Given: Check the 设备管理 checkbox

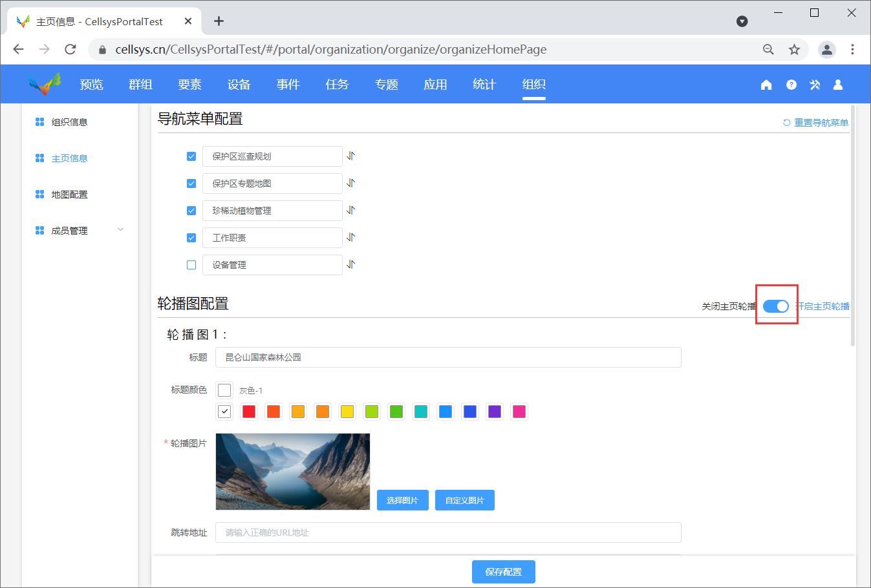Looking at the screenshot, I should click(191, 265).
